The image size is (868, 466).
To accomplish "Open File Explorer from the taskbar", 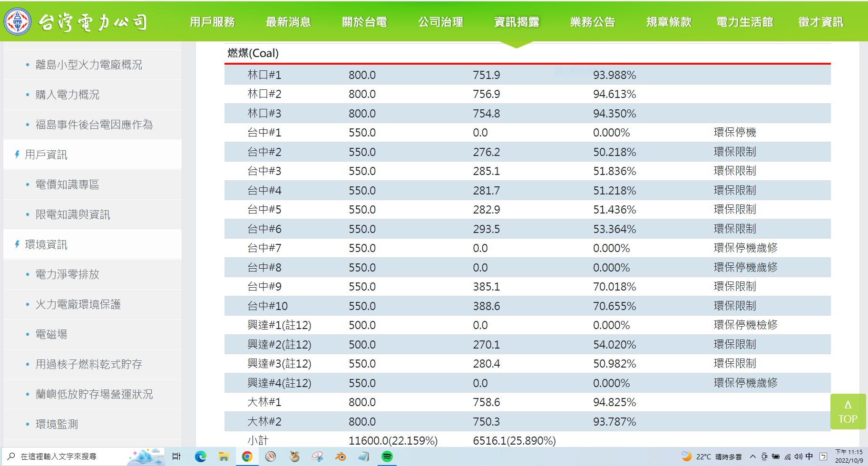I will [x=224, y=456].
